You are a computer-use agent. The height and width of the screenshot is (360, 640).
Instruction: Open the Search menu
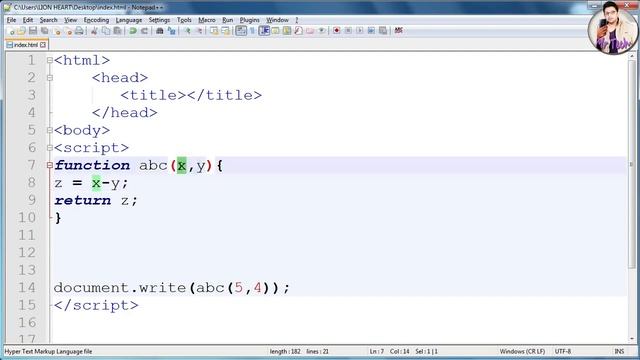point(48,20)
